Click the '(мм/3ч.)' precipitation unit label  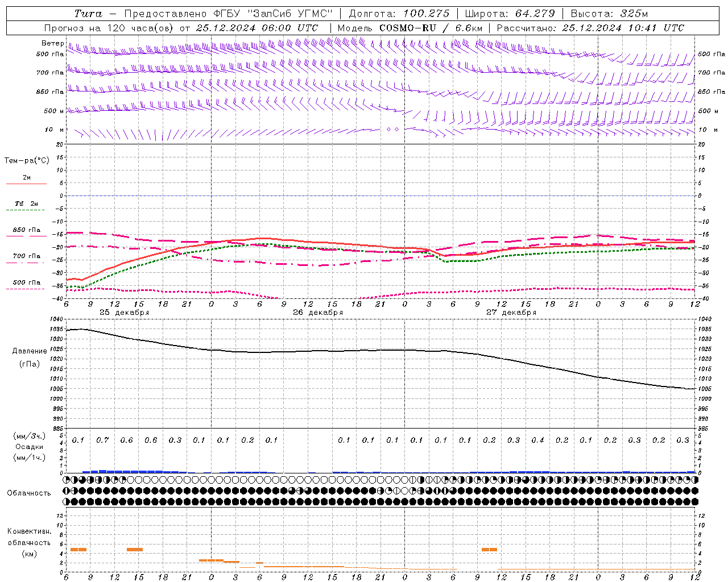click(x=30, y=436)
